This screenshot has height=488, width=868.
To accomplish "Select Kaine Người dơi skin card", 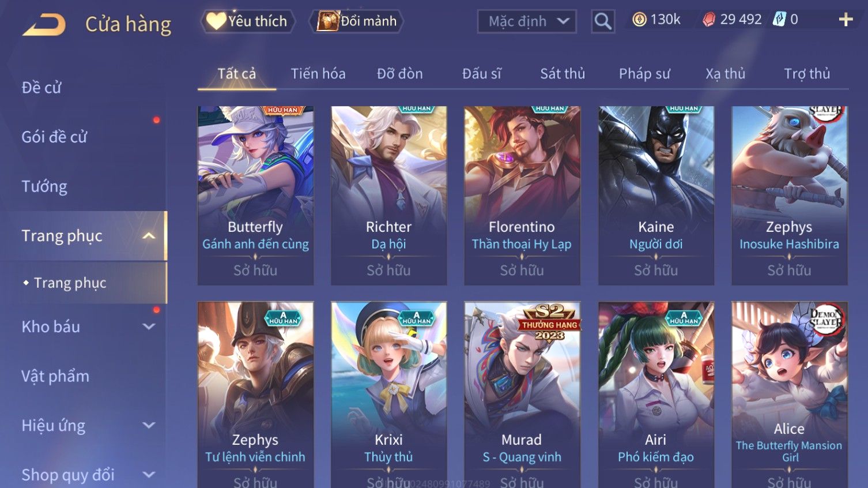I will point(656,196).
